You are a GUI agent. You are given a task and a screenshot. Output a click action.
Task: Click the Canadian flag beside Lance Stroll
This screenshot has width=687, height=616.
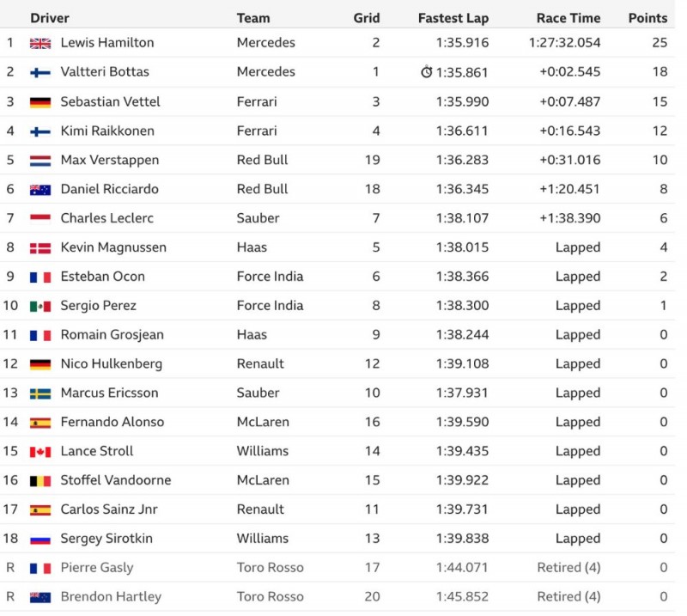coord(40,452)
